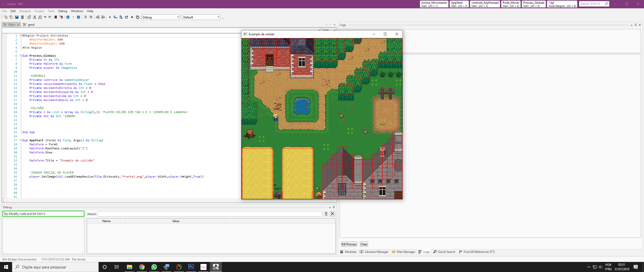This screenshot has width=644, height=272.
Task: Open the Debug build configuration dropdown
Action: (178, 17)
